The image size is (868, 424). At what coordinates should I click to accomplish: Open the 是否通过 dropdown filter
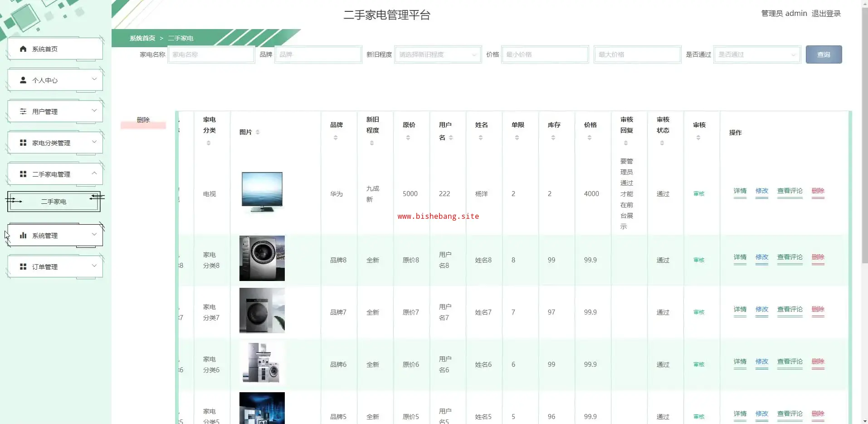[x=757, y=54]
